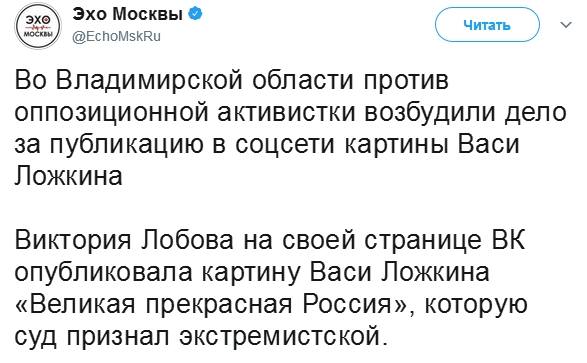Image resolution: width=587 pixels, height=363 pixels.
Task: Click the word опубликовала in second paragraph
Action: pos(103,272)
